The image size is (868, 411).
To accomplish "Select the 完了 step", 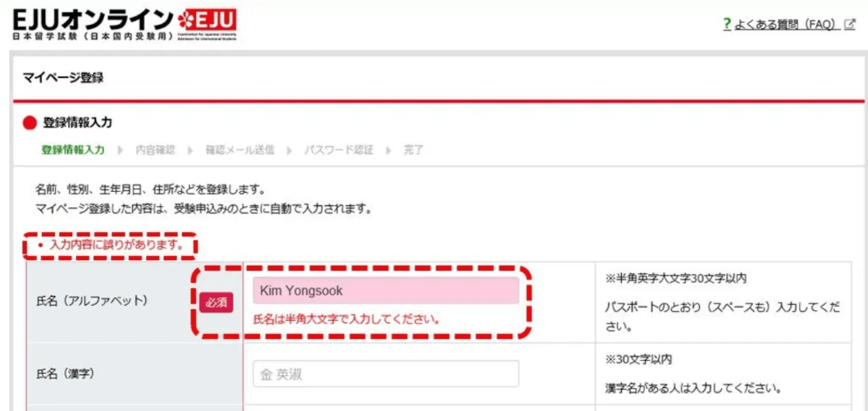I will (413, 150).
